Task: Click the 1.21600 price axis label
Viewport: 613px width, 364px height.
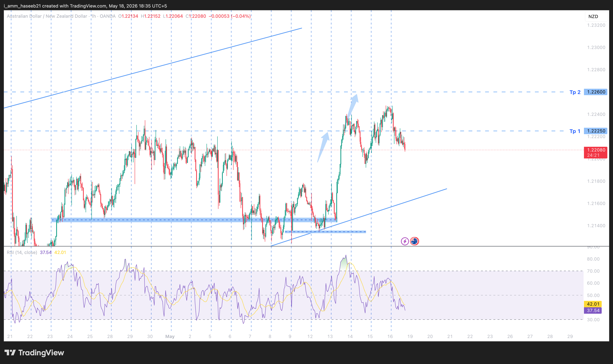Action: (x=596, y=203)
